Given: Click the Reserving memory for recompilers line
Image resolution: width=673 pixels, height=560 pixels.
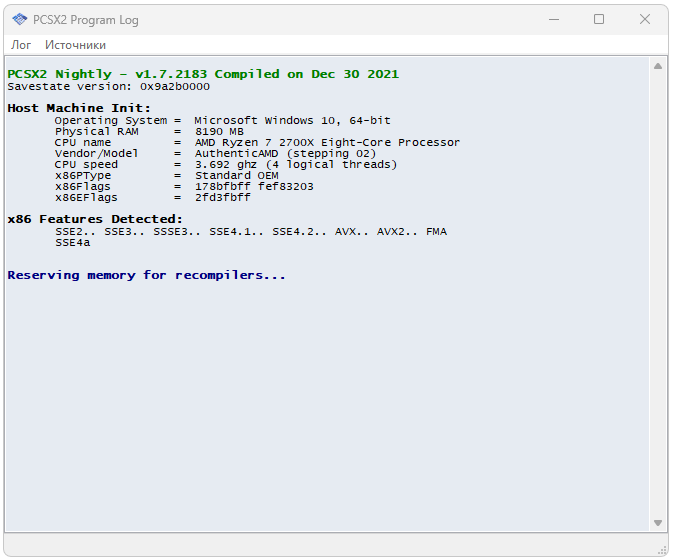Looking at the screenshot, I should (x=146, y=275).
